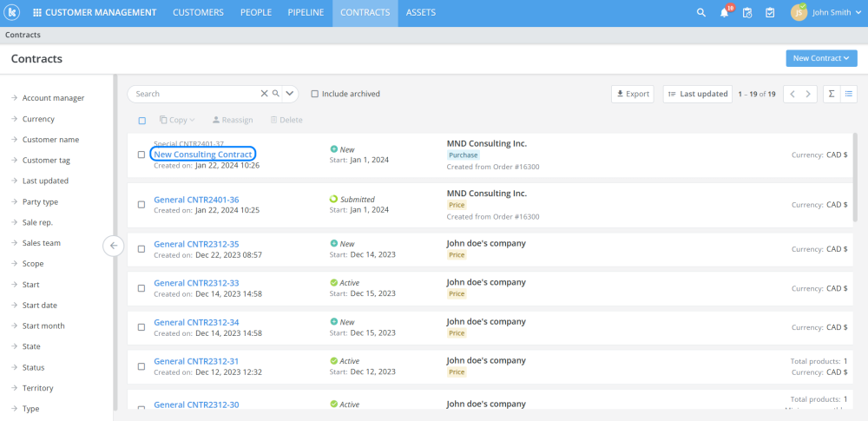Image resolution: width=868 pixels, height=421 pixels.
Task: Click the Reassign toolbar action
Action: click(233, 120)
